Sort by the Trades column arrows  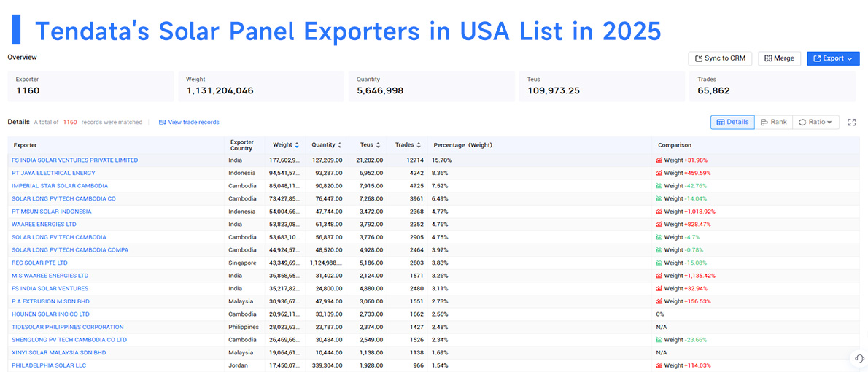pyautogui.click(x=418, y=145)
